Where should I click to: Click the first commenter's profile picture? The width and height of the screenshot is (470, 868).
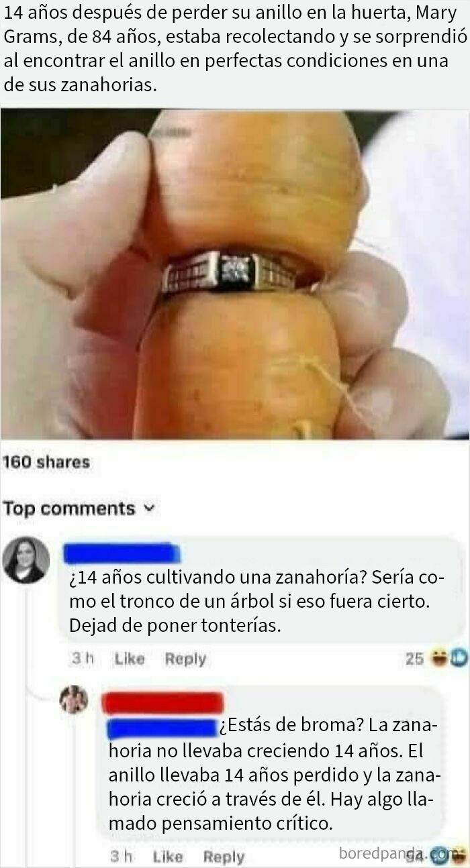26,560
